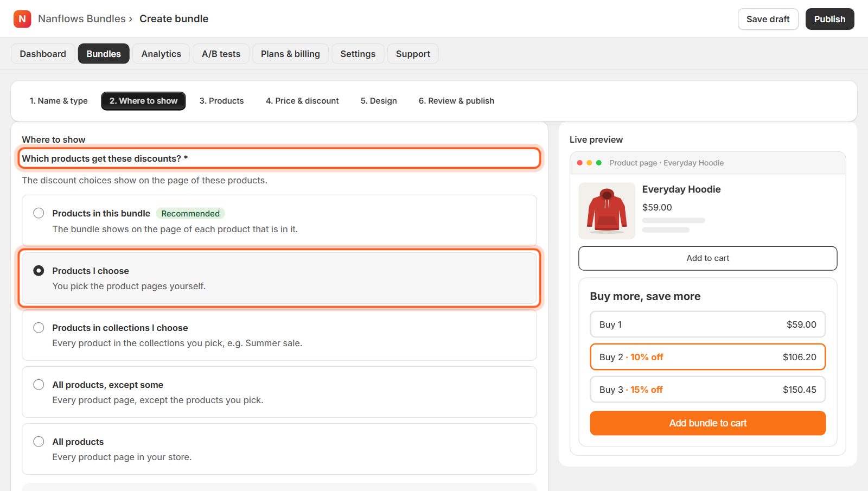Click the 'Buy more, save more' heading
The width and height of the screenshot is (868, 491).
pyautogui.click(x=645, y=296)
